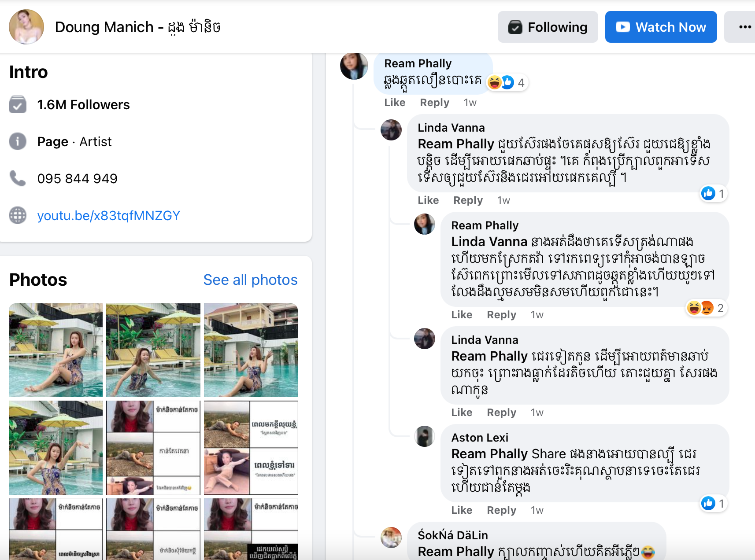Open the three-dots more options menu
Screen dimensions: 755x560
[744, 27]
